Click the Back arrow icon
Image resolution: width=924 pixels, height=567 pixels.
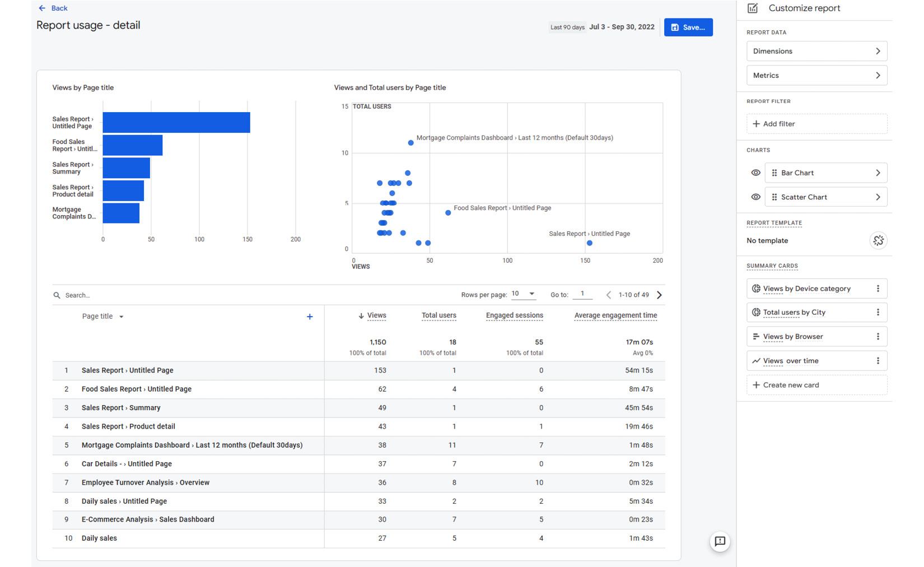click(x=42, y=8)
